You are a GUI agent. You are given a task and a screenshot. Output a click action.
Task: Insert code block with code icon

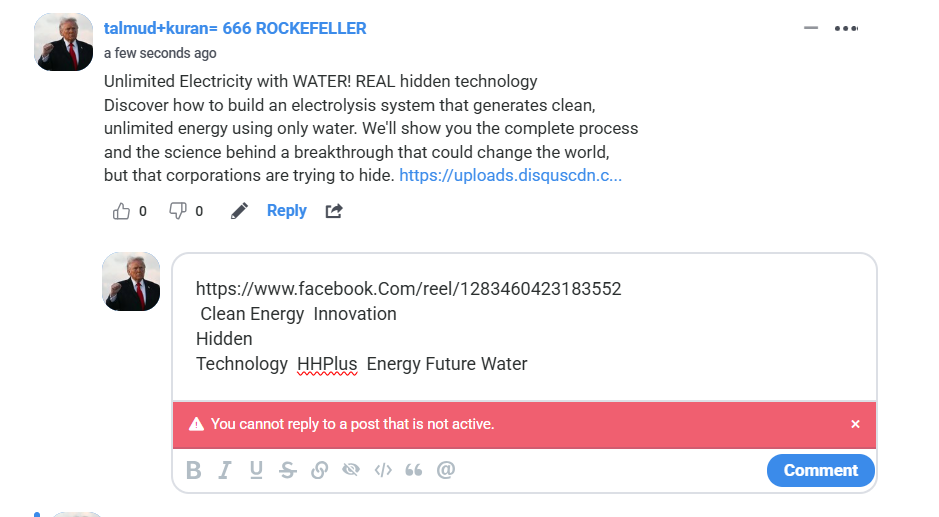[x=382, y=471]
